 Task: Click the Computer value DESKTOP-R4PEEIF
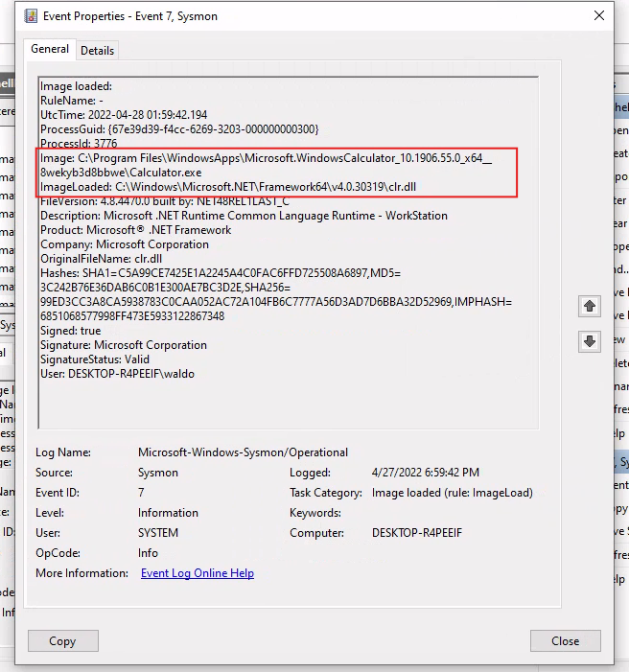coord(417,533)
